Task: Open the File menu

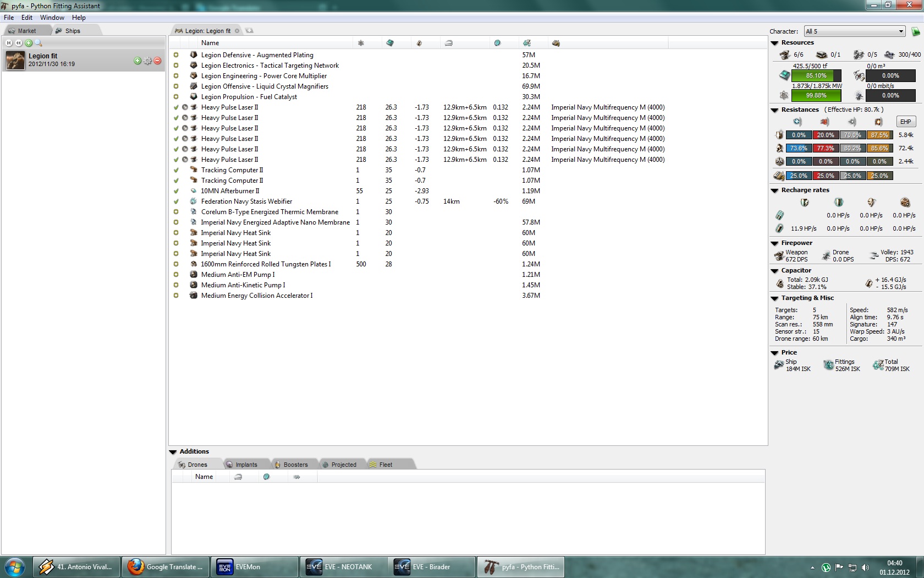Action: pos(9,18)
